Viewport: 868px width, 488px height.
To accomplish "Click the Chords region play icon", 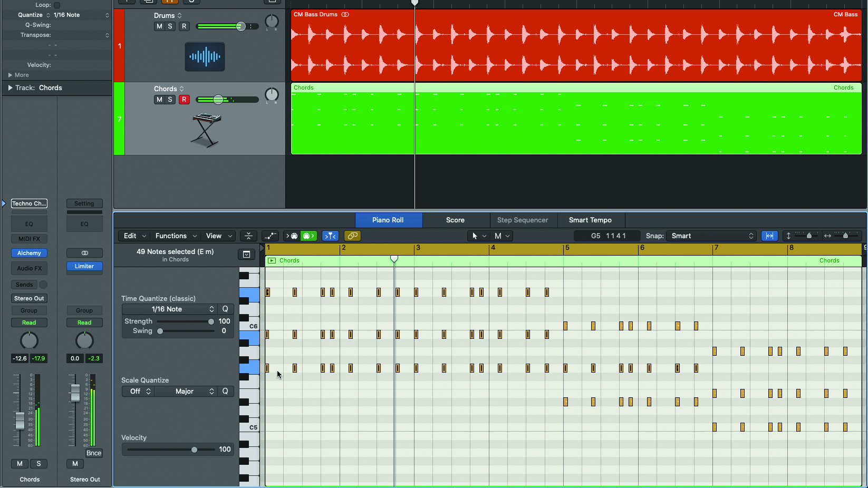I will click(272, 260).
